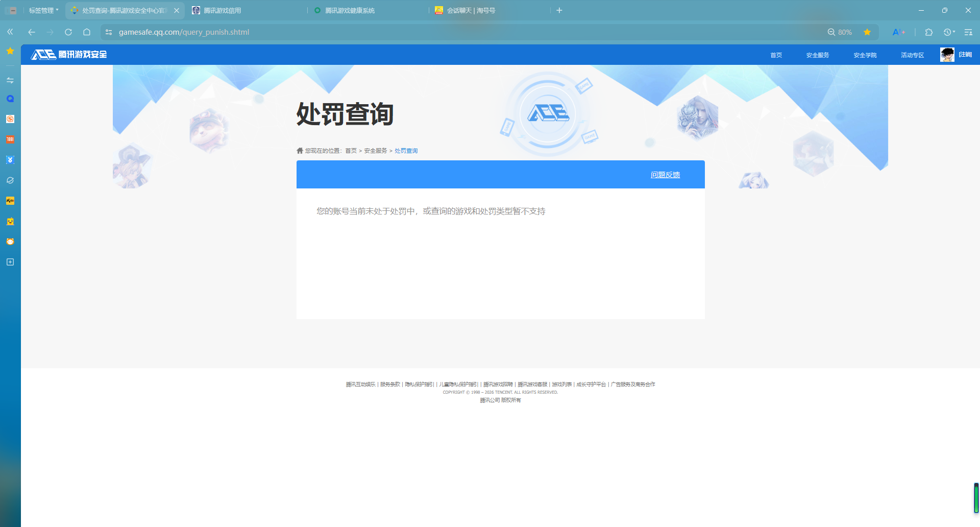This screenshot has height=527, width=980.
Task: Reload the current page
Action: (68, 32)
